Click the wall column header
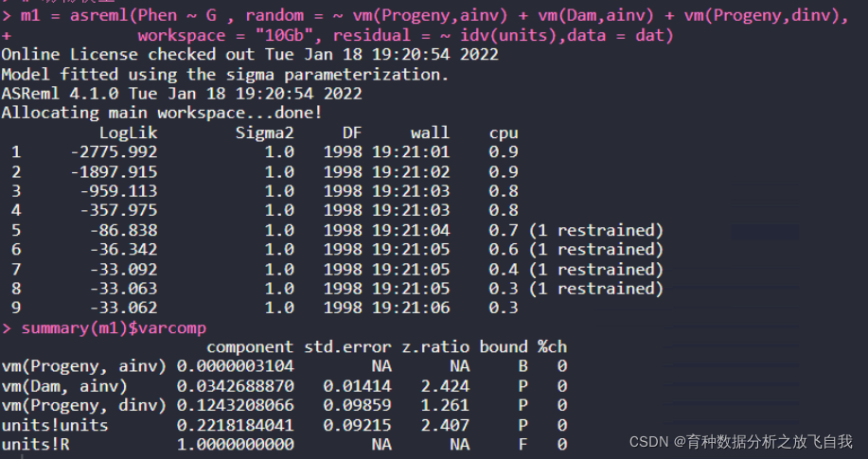The image size is (868, 459). click(x=430, y=132)
